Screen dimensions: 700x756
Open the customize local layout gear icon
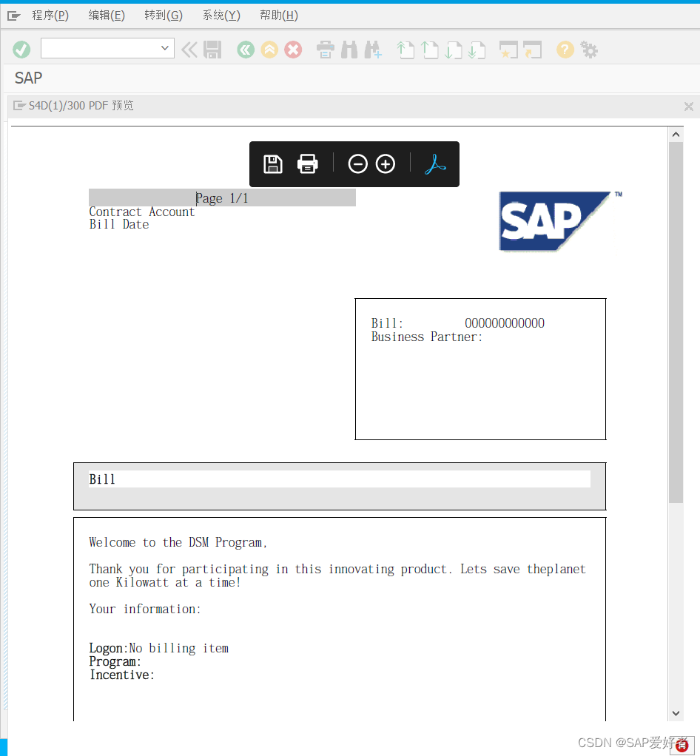point(588,50)
